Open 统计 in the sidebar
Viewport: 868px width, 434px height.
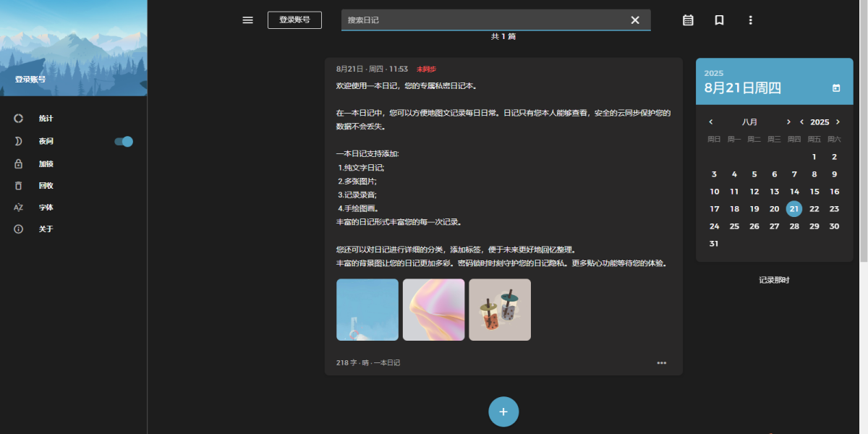(46, 118)
